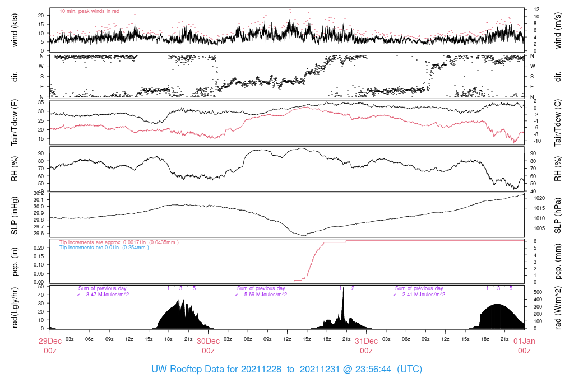This screenshot has width=574, height=392.
Task: Select the 'rad (W/m^2)' axis label
Action: [558, 307]
